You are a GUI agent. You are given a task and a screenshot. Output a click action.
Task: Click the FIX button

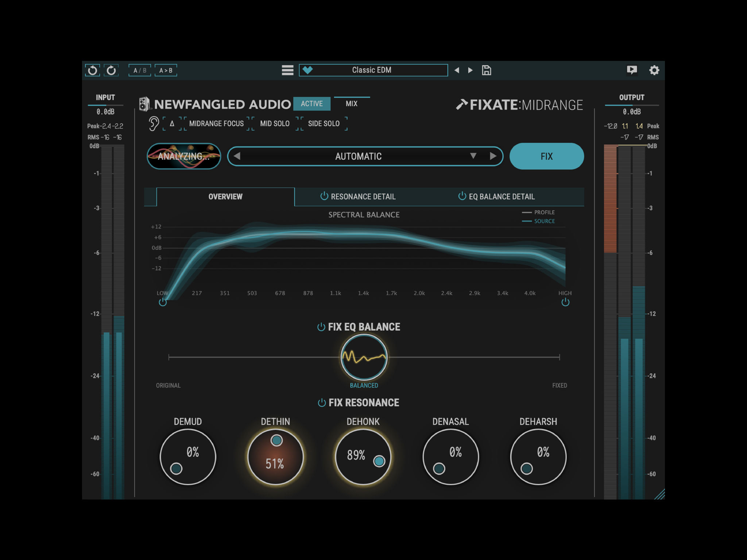coord(547,156)
